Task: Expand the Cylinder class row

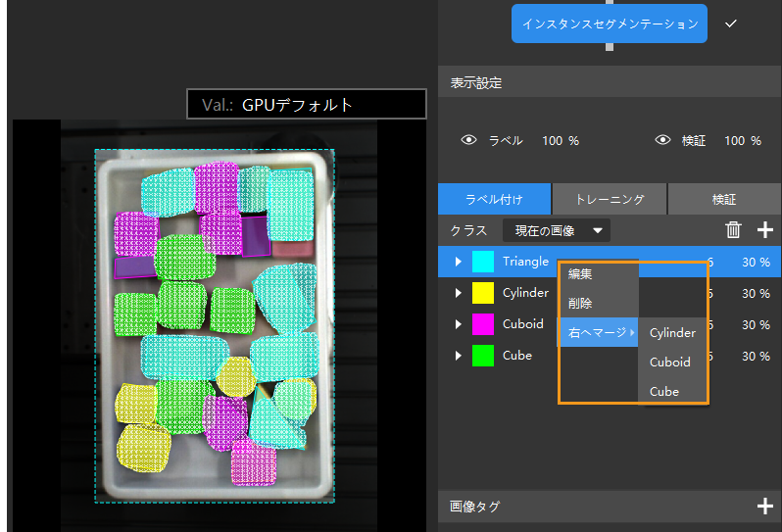Action: (x=458, y=293)
